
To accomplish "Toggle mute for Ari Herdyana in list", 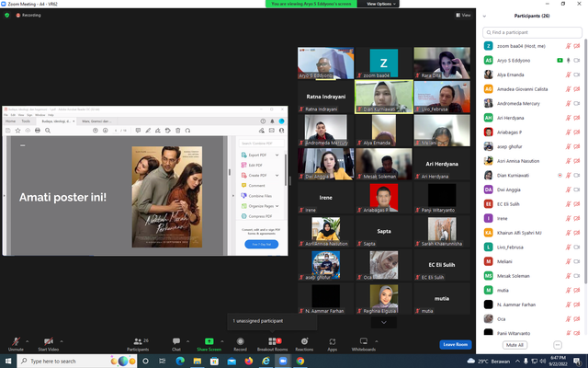I will (569, 118).
